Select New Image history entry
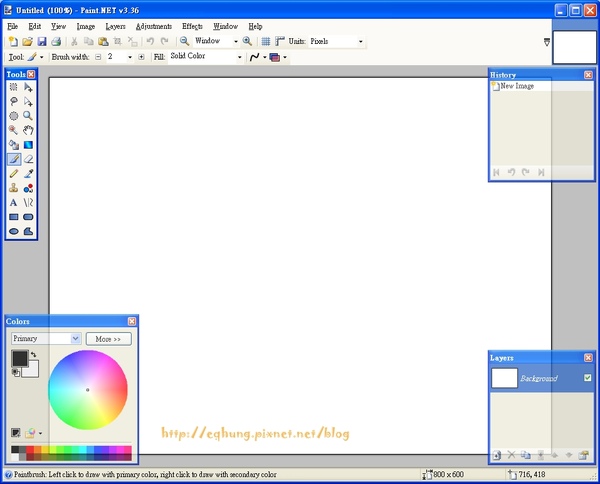This screenshot has width=600, height=484. (x=542, y=86)
